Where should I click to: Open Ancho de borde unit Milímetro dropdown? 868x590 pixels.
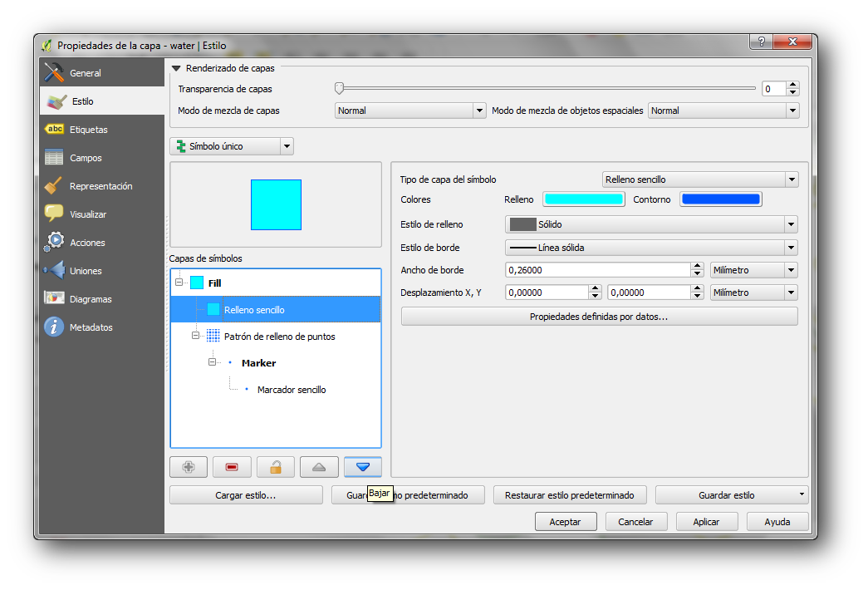[754, 270]
